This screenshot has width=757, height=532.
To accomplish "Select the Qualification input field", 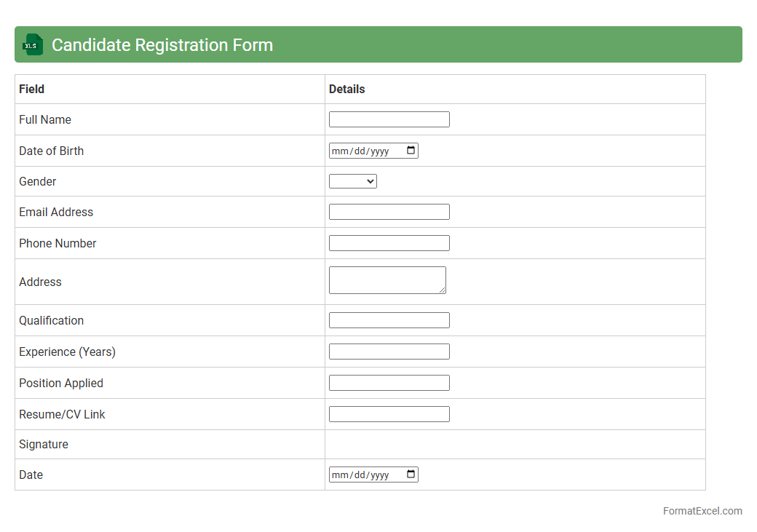I will tap(389, 320).
